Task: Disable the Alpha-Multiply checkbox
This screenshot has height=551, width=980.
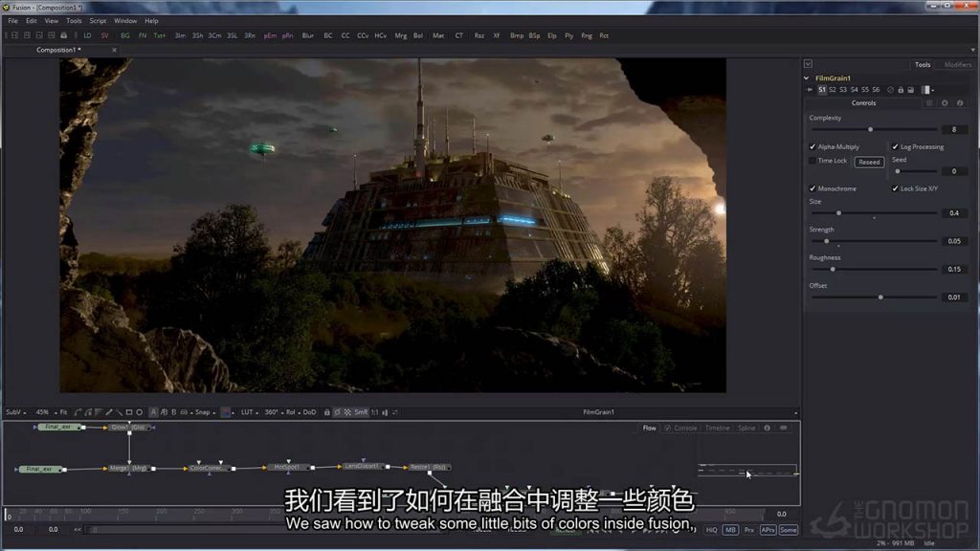Action: pos(813,147)
